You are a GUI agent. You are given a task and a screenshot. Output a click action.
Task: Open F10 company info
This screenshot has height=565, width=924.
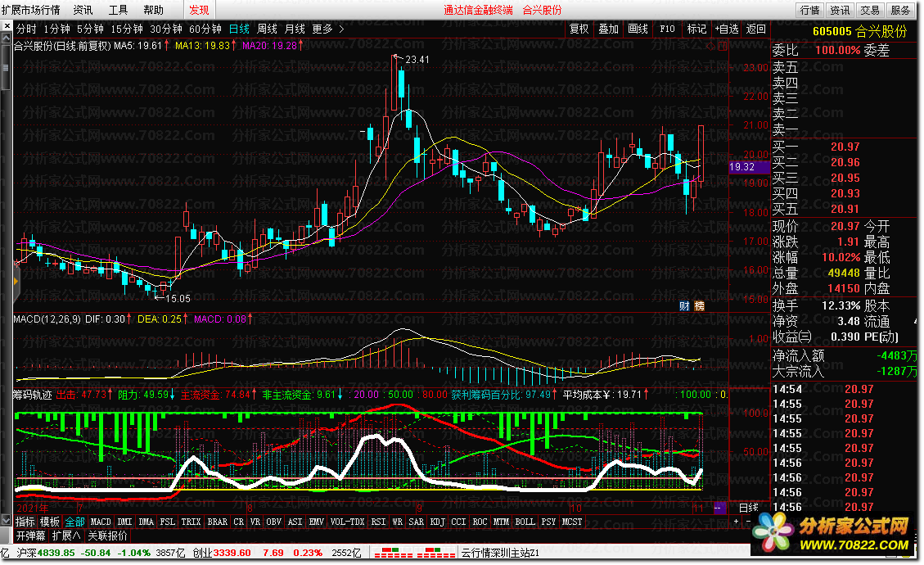point(667,29)
